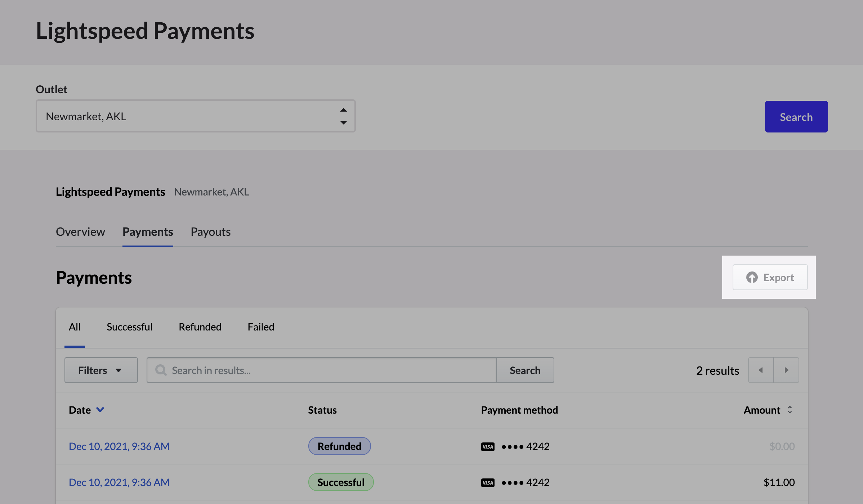Show only Refunded payments tab

(x=200, y=327)
